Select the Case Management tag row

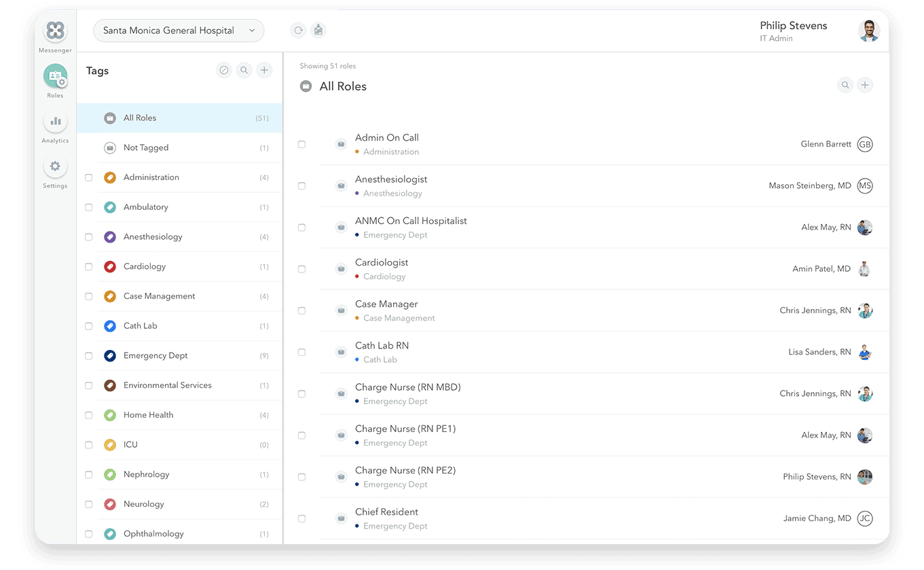(179, 296)
